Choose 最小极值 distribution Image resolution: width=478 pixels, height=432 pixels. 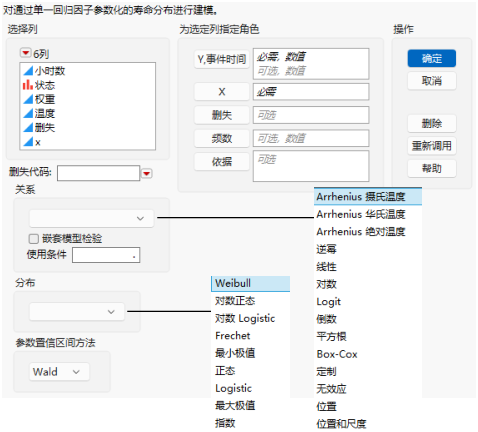pos(251,353)
